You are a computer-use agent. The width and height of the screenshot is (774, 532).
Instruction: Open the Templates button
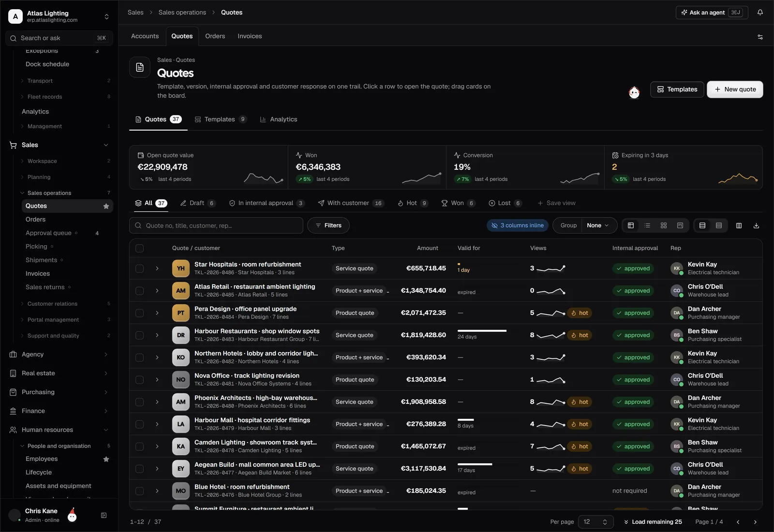(x=677, y=89)
